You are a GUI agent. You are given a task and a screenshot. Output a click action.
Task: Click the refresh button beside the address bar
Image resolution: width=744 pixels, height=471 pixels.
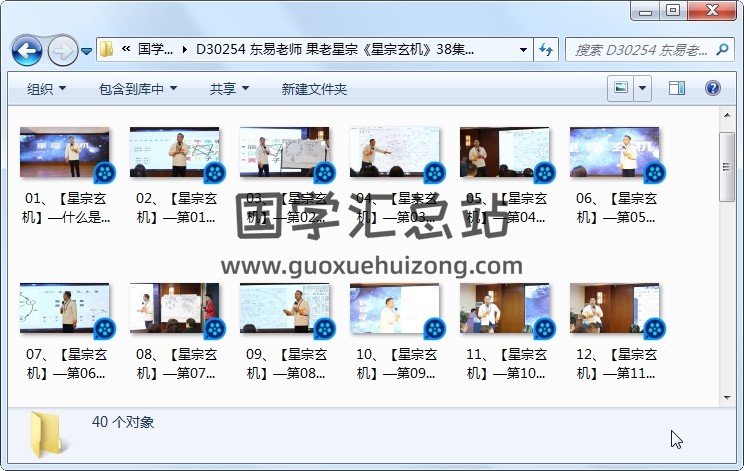pyautogui.click(x=546, y=49)
